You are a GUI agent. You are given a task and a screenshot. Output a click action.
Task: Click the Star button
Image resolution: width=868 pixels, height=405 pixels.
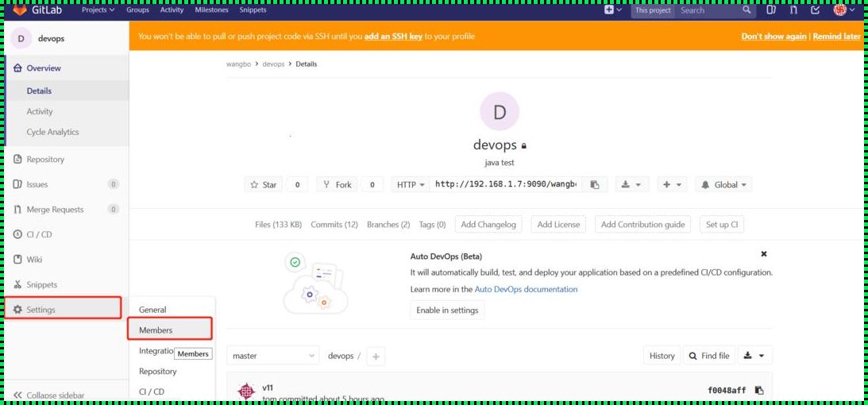click(x=264, y=185)
